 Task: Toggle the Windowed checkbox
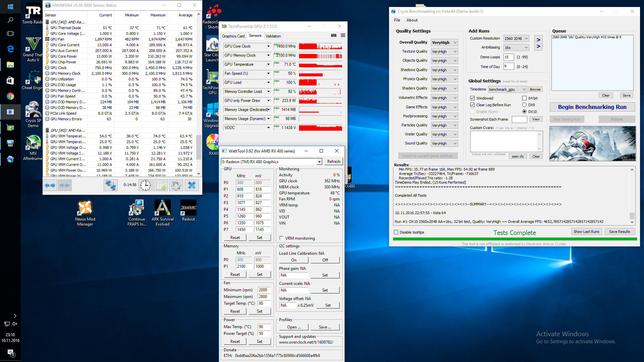[x=472, y=98]
